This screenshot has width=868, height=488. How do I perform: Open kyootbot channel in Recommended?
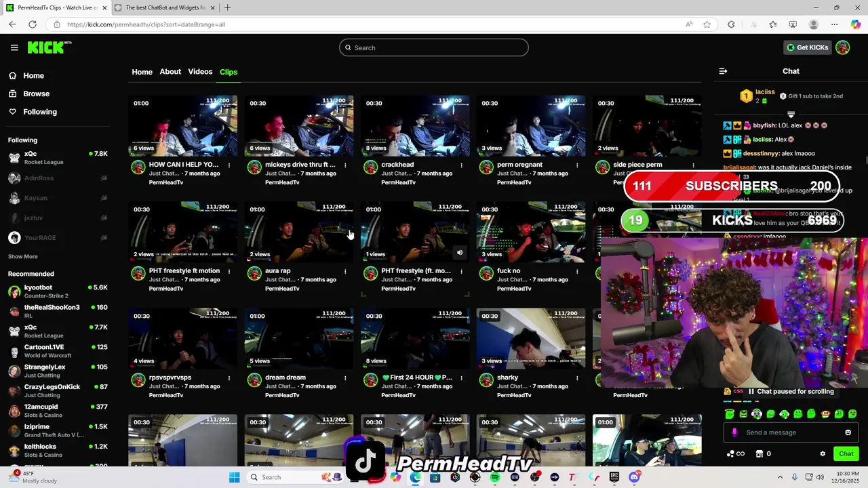58,291
